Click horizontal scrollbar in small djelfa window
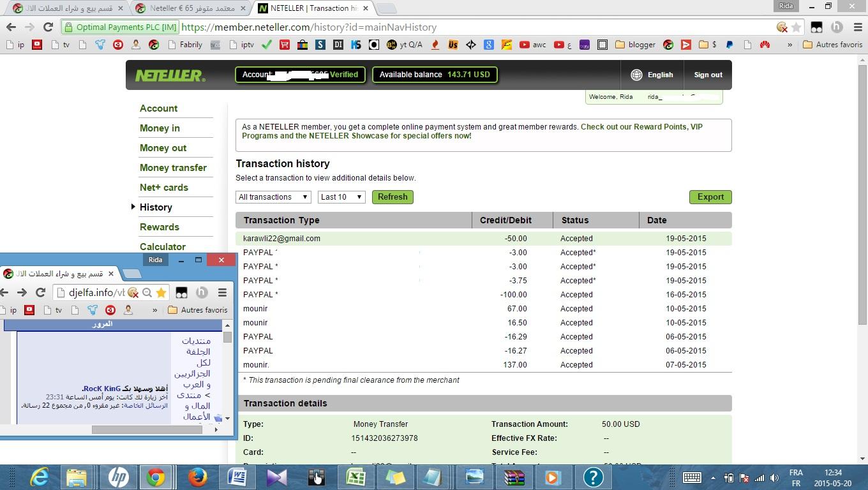 (147, 429)
